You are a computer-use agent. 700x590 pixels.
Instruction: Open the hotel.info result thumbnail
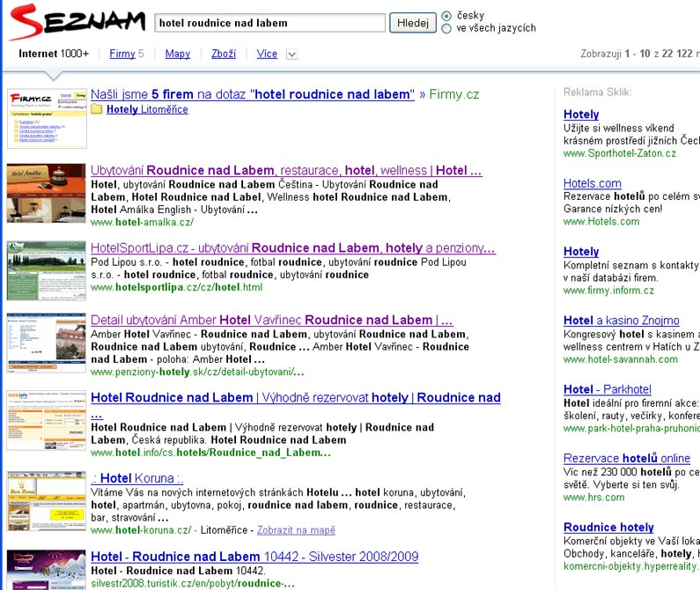point(47,421)
